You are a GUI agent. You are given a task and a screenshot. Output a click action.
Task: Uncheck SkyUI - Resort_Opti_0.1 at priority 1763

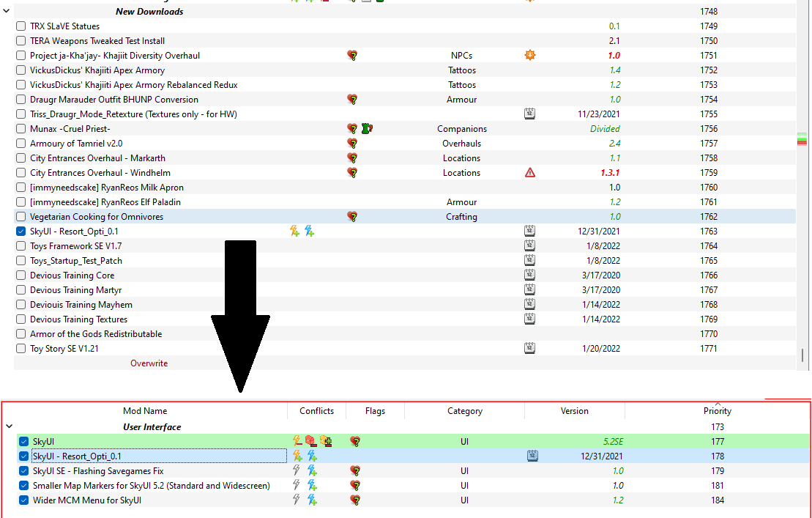[x=21, y=231]
